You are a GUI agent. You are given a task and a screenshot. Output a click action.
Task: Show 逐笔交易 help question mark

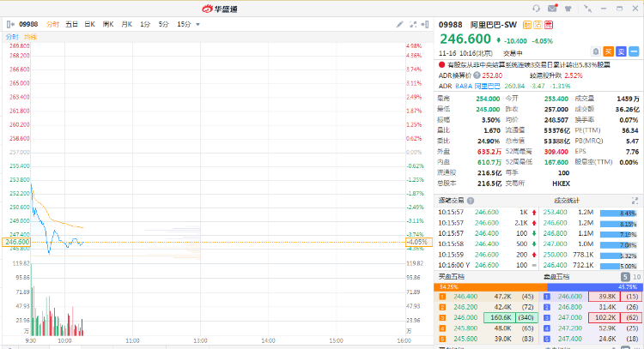(471, 201)
